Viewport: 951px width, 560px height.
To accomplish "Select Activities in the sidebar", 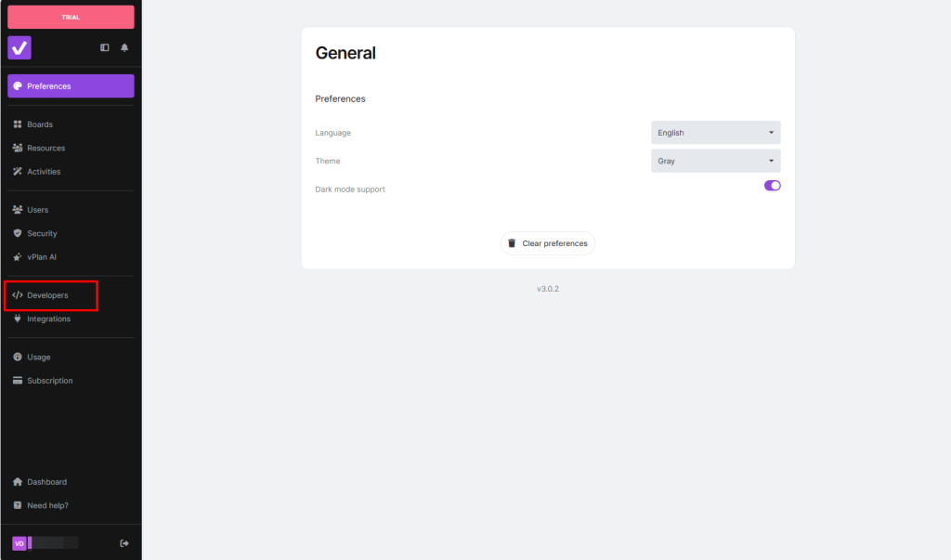I will 44,172.
